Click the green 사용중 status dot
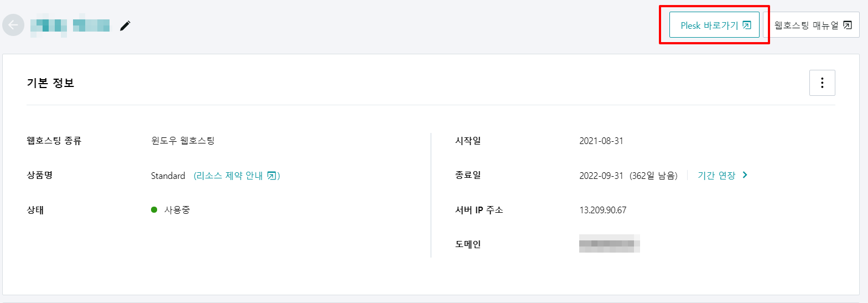 coord(154,209)
